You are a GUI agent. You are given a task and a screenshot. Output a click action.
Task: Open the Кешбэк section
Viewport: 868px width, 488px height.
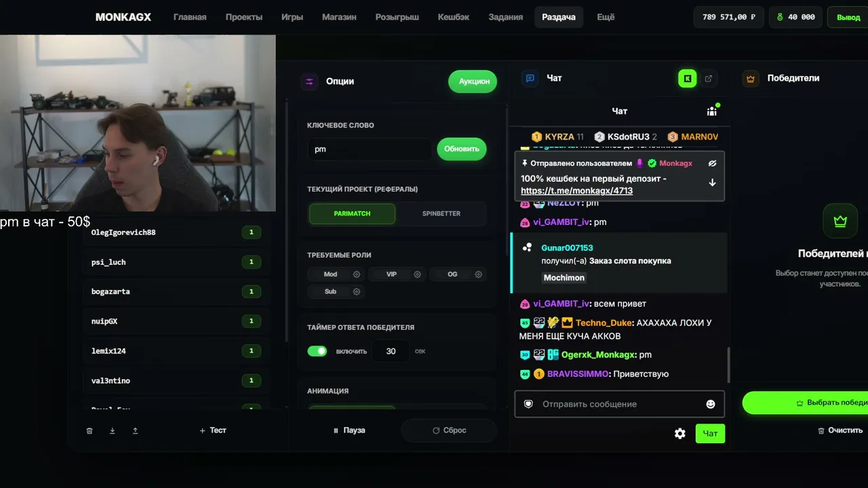pos(454,17)
